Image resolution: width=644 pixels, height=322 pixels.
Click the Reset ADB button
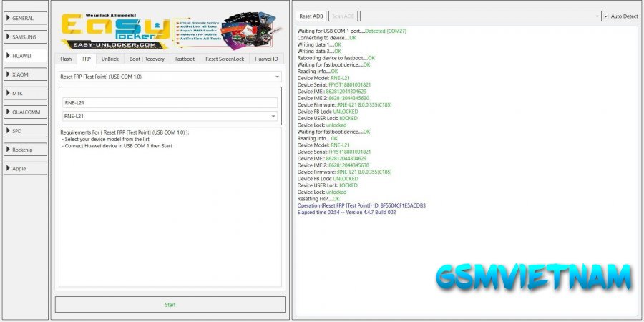[311, 16]
